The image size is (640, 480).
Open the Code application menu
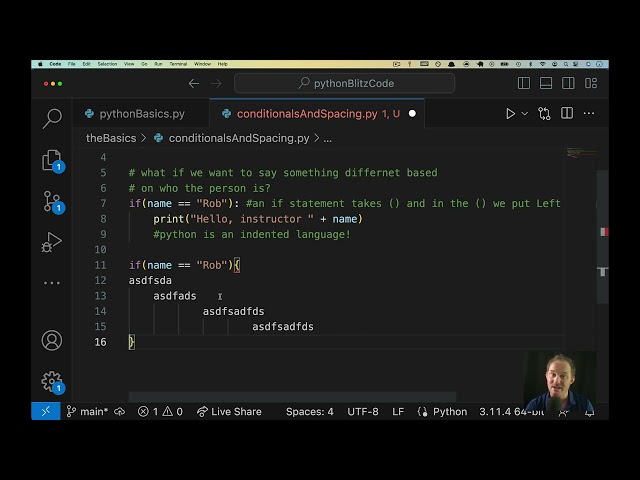pyautogui.click(x=55, y=64)
